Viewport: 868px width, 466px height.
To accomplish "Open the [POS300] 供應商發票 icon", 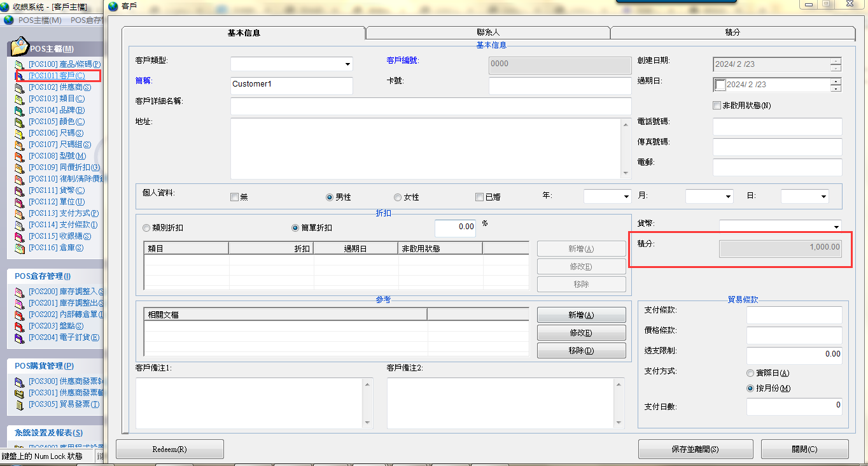I will [x=20, y=381].
